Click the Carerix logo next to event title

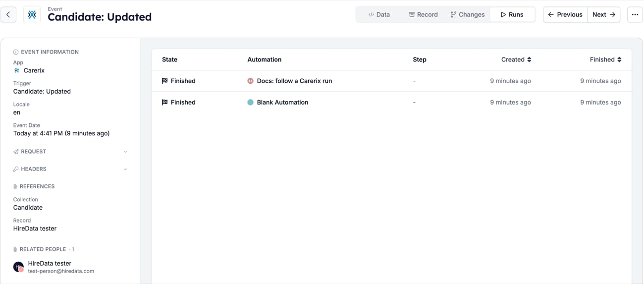tap(32, 14)
